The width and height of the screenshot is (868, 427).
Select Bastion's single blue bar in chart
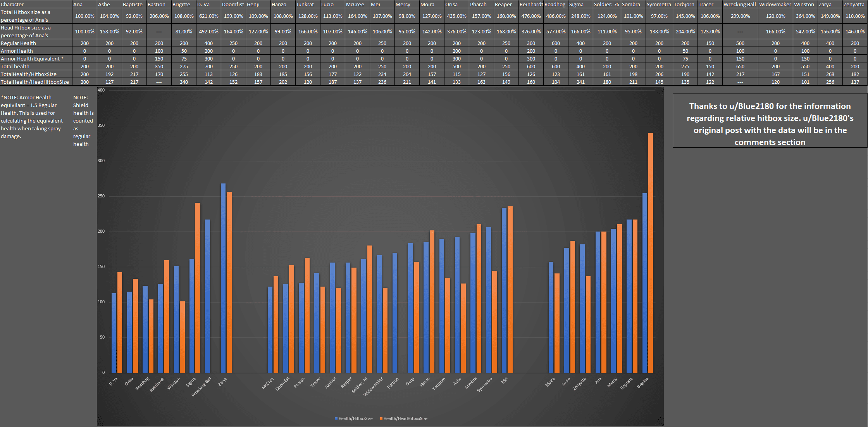[x=395, y=313]
